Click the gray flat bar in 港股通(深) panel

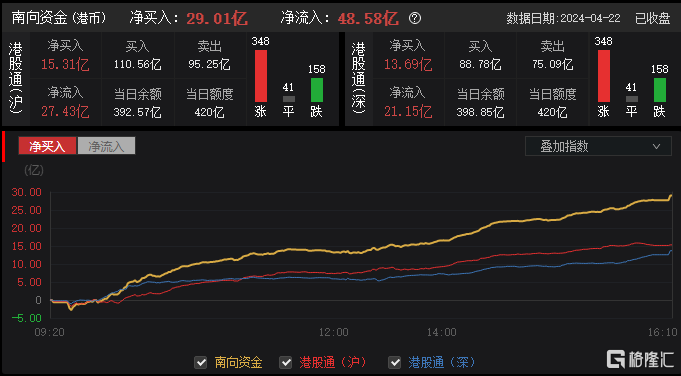coord(631,99)
